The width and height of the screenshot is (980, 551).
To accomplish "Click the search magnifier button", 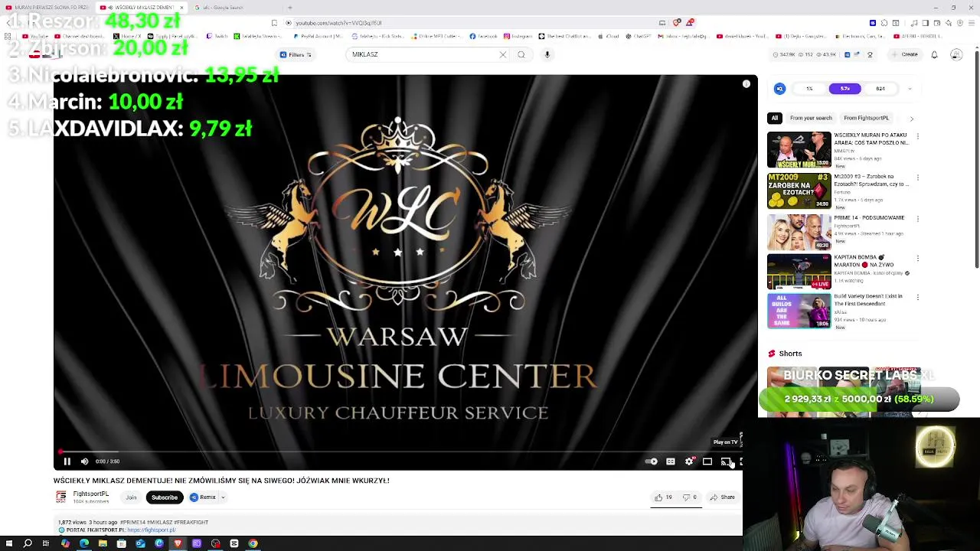I will pos(521,54).
